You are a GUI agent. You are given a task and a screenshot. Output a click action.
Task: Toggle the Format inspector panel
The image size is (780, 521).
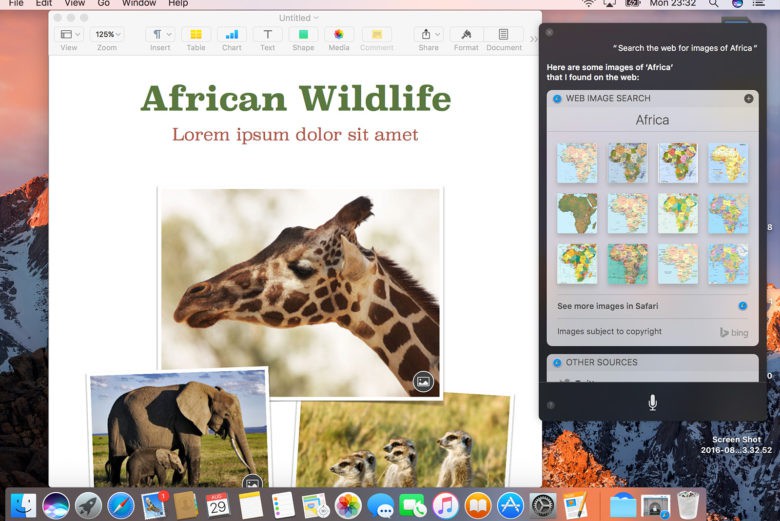pyautogui.click(x=466, y=35)
